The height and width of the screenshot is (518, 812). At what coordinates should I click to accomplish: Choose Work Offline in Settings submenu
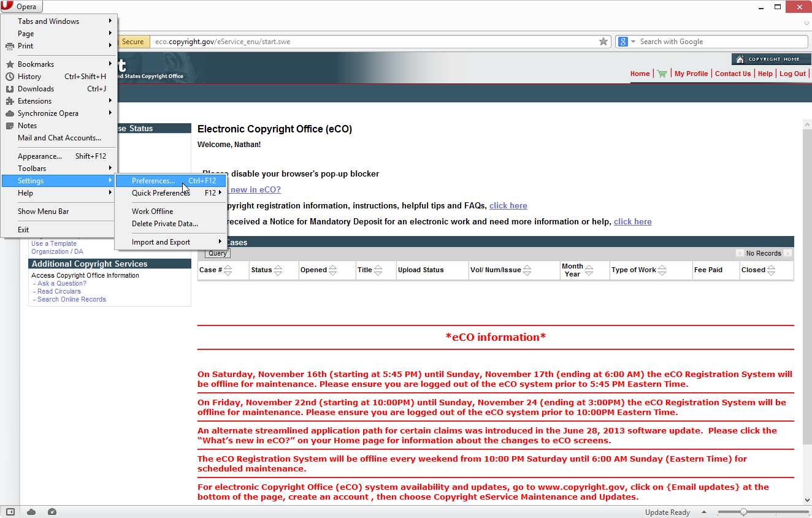click(x=171, y=211)
